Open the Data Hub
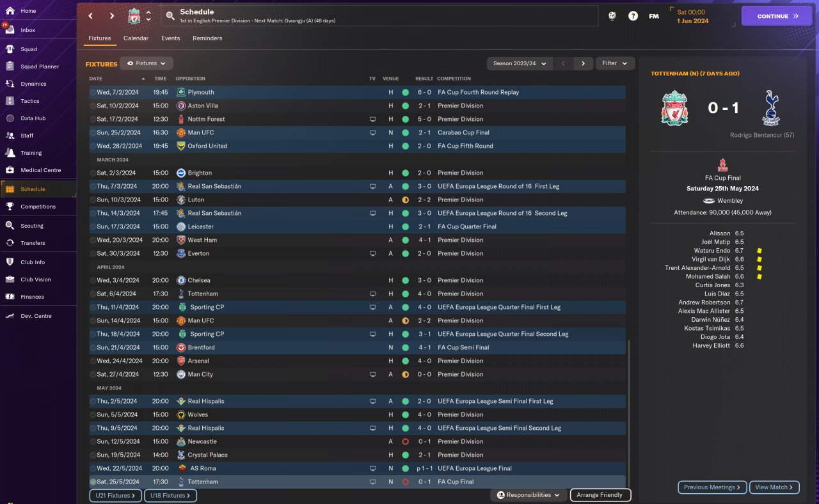 33,118
